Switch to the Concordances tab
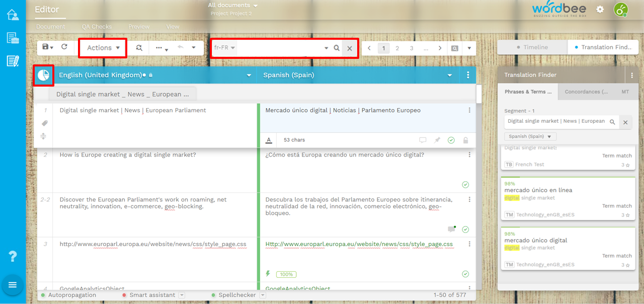644x304 pixels. (586, 92)
